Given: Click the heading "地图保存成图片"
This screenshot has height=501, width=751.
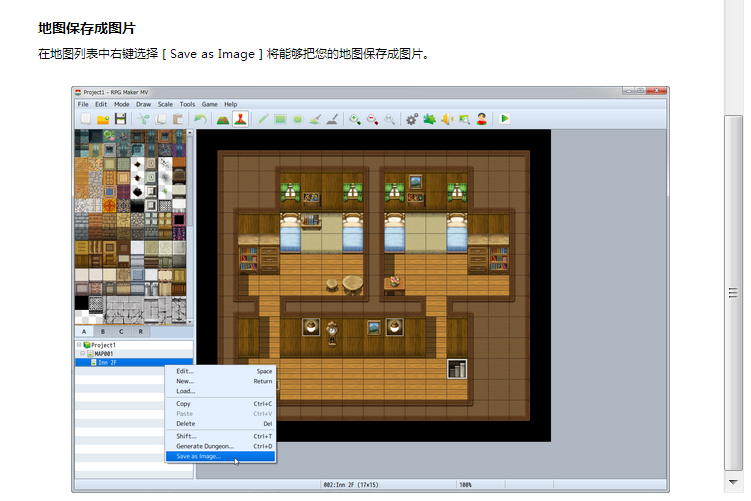Looking at the screenshot, I should point(87,28).
